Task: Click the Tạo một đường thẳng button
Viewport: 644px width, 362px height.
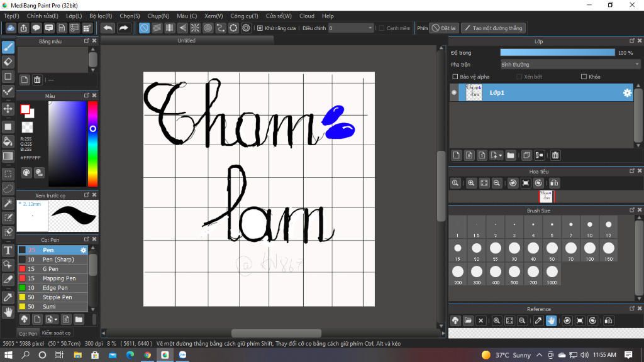Action: (x=493, y=28)
